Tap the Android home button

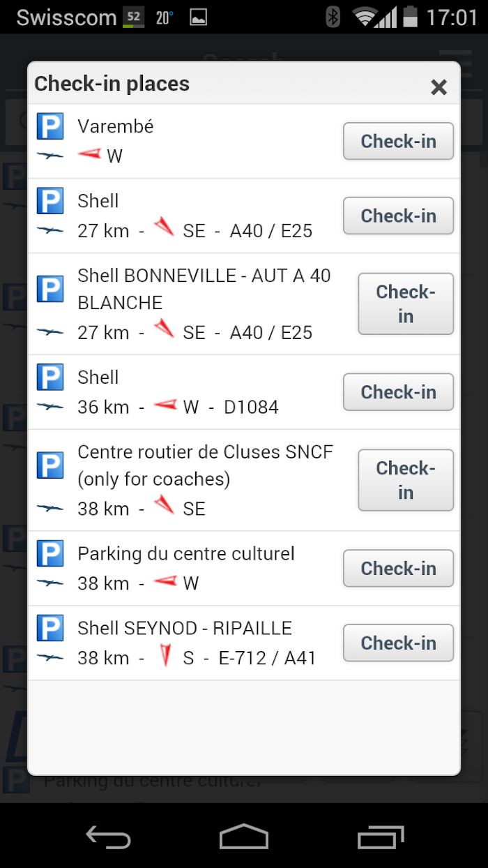[x=243, y=836]
